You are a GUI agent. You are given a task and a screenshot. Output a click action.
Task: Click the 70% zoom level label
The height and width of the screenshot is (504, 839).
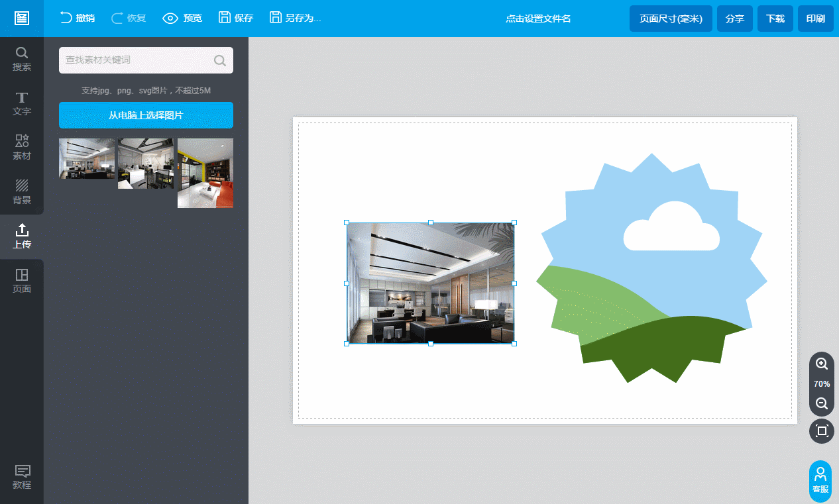[x=822, y=384]
